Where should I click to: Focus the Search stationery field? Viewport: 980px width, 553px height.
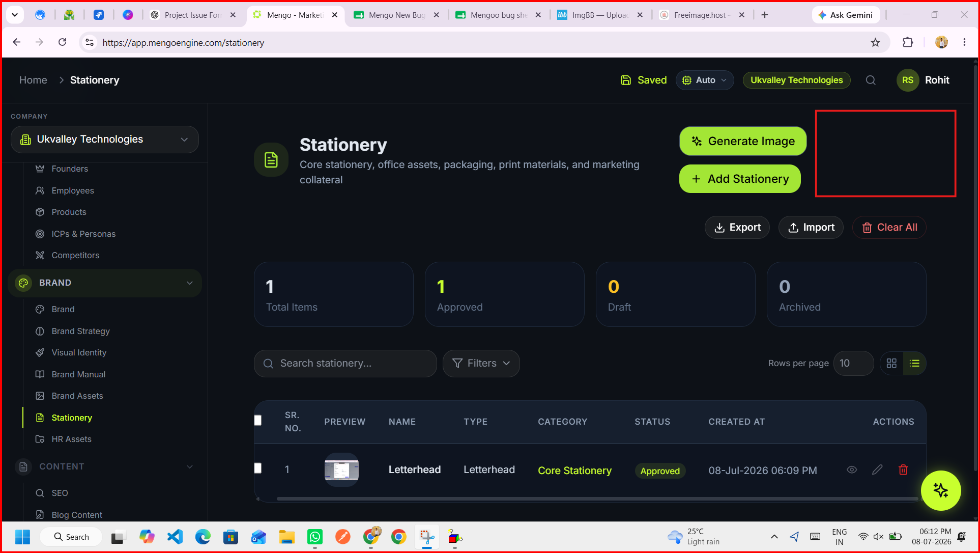345,363
